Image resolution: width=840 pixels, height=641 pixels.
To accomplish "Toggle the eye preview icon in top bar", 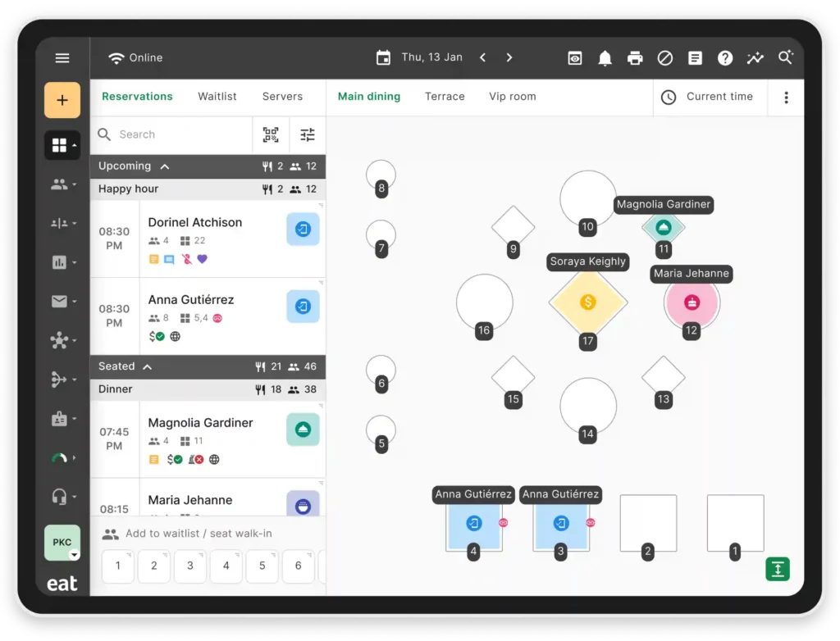I will click(x=575, y=58).
